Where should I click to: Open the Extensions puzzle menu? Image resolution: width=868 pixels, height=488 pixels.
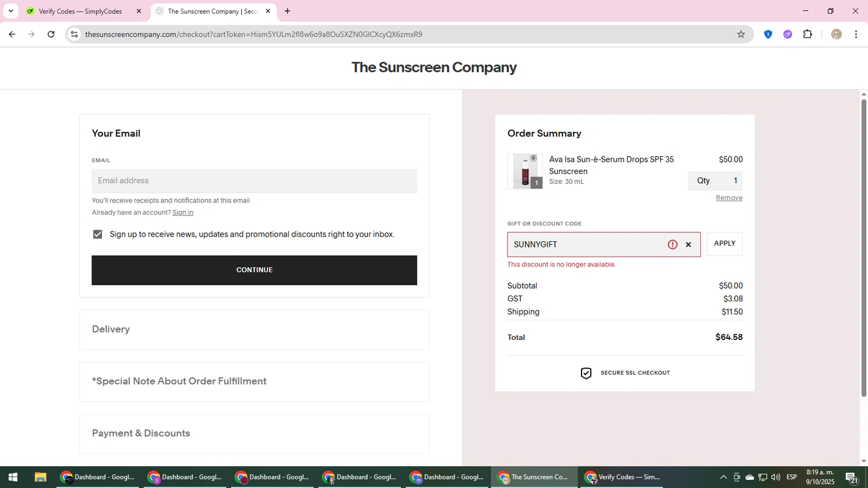[808, 34]
